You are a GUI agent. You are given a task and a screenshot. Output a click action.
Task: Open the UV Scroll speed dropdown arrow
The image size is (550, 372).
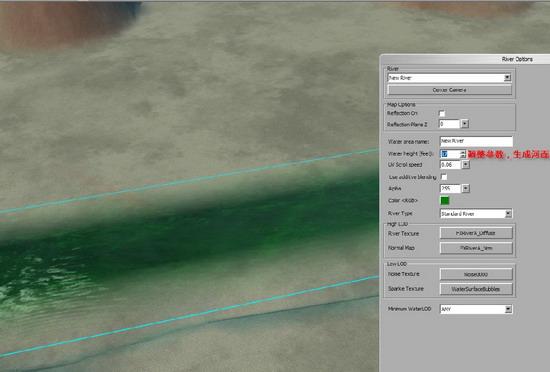click(465, 164)
